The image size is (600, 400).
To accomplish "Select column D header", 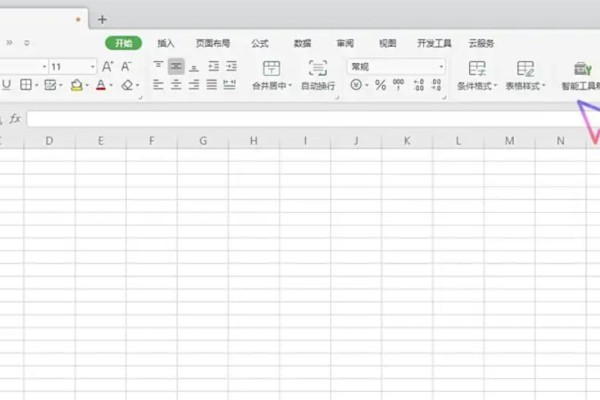I will click(x=49, y=141).
